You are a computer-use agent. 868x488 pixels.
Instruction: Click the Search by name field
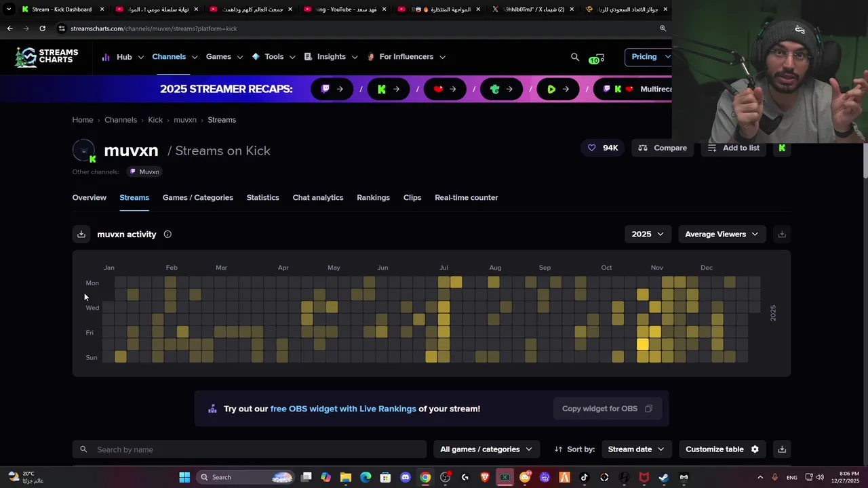(250, 449)
